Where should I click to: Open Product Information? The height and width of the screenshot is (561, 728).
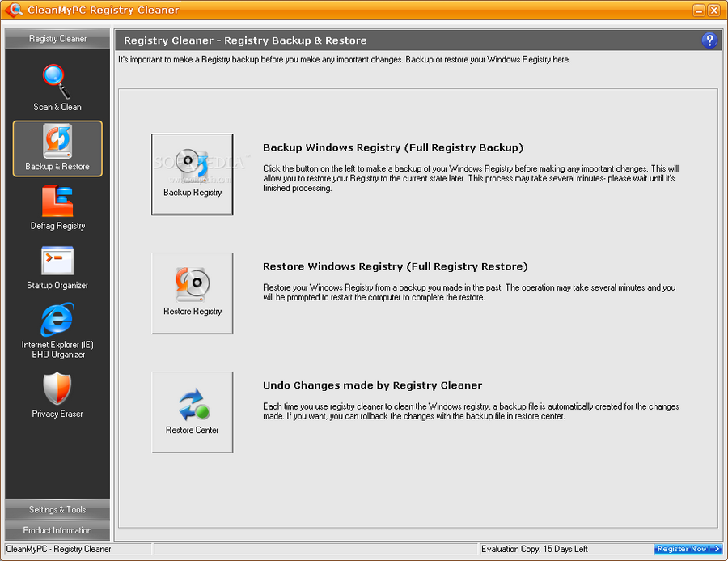click(57, 530)
